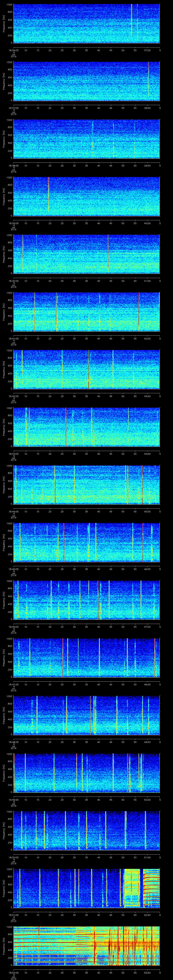Screen dimensions: 173x980
Task: Select the first spectrogram panel ending at 37:00
Action: [x=86, y=24]
